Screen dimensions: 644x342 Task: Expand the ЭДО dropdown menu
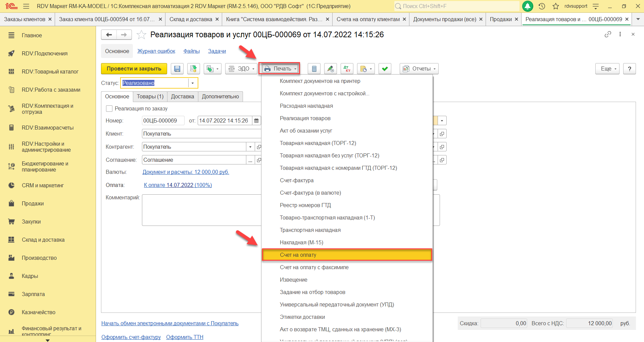click(x=241, y=69)
